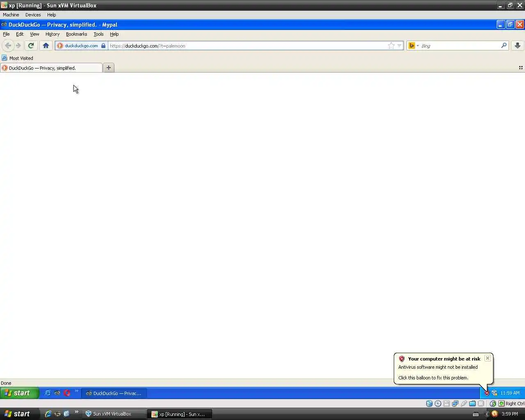Click the keyboard capture green arrow icon
This screenshot has width=525, height=420.
click(x=501, y=404)
